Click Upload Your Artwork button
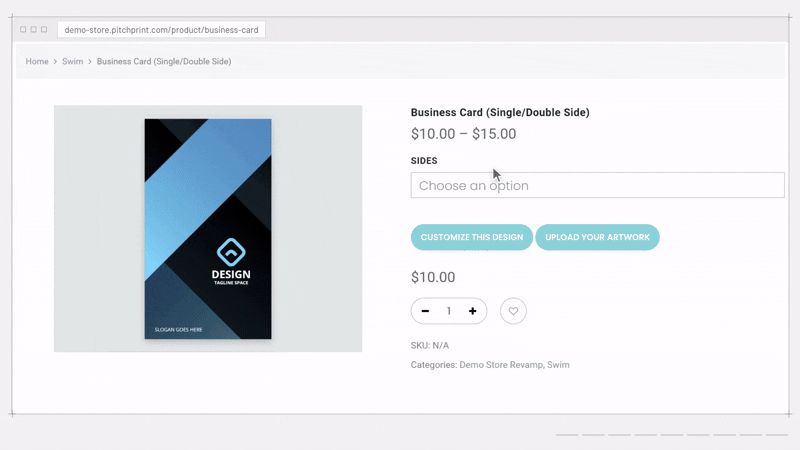This screenshot has height=450, width=800. [597, 237]
